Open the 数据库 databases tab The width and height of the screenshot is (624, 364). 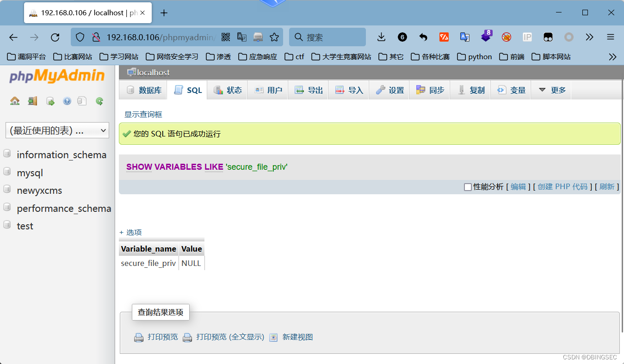(x=144, y=90)
